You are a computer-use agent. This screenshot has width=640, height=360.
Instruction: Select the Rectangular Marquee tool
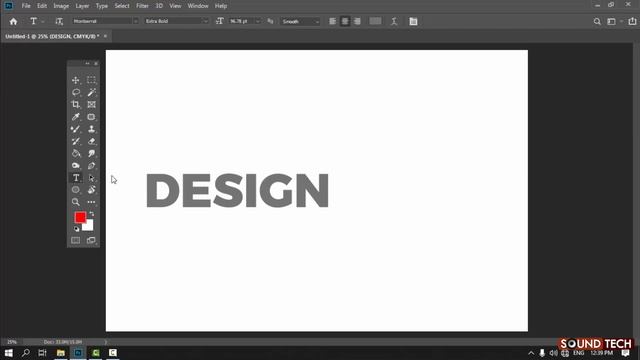pos(91,80)
